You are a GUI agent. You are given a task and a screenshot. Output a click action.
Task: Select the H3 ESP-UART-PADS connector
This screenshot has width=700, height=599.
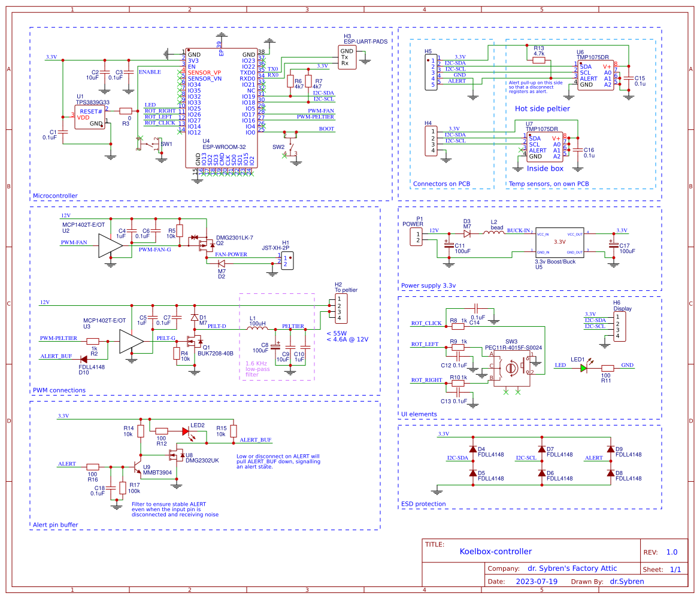(346, 57)
